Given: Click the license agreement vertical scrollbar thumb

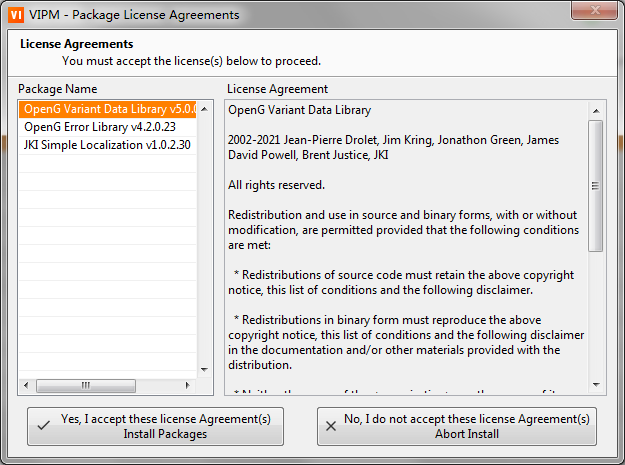Looking at the screenshot, I should [596, 185].
